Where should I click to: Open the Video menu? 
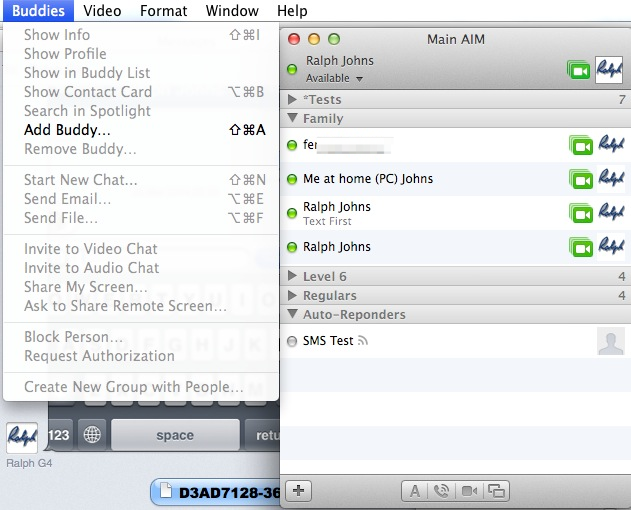coord(102,10)
